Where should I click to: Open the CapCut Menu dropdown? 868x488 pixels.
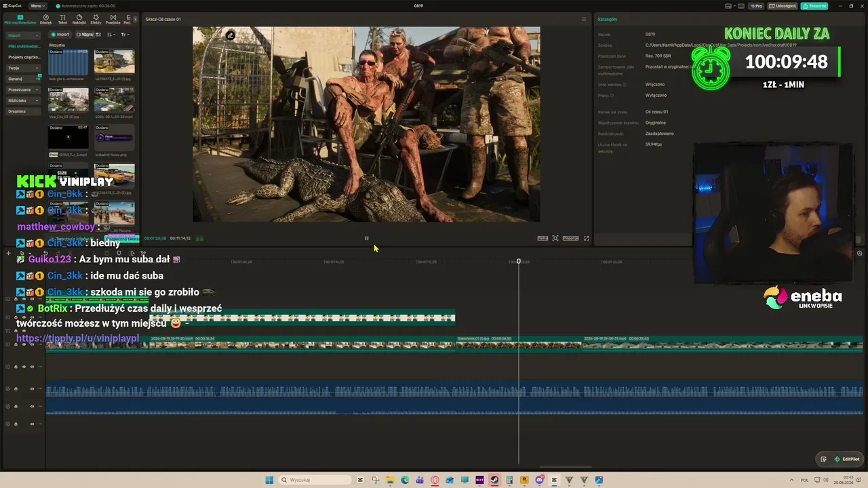pos(38,5)
